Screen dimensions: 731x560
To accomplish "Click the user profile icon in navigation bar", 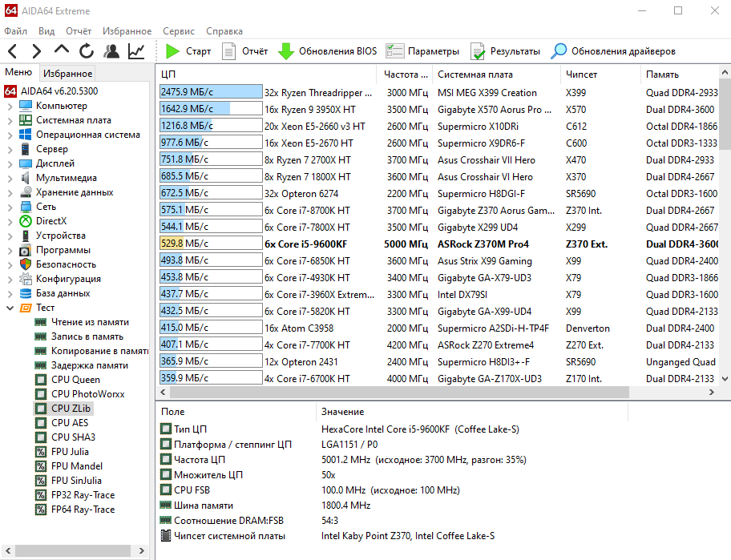I will click(x=111, y=51).
